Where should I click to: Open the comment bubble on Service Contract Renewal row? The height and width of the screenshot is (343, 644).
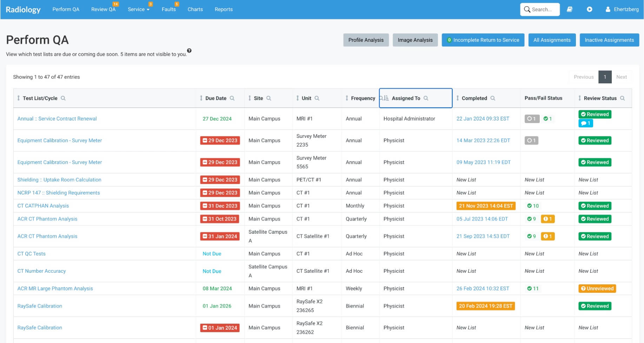pyautogui.click(x=585, y=123)
